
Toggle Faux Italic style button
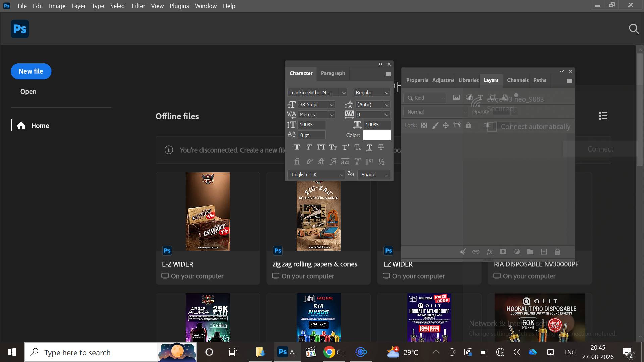pyautogui.click(x=309, y=147)
